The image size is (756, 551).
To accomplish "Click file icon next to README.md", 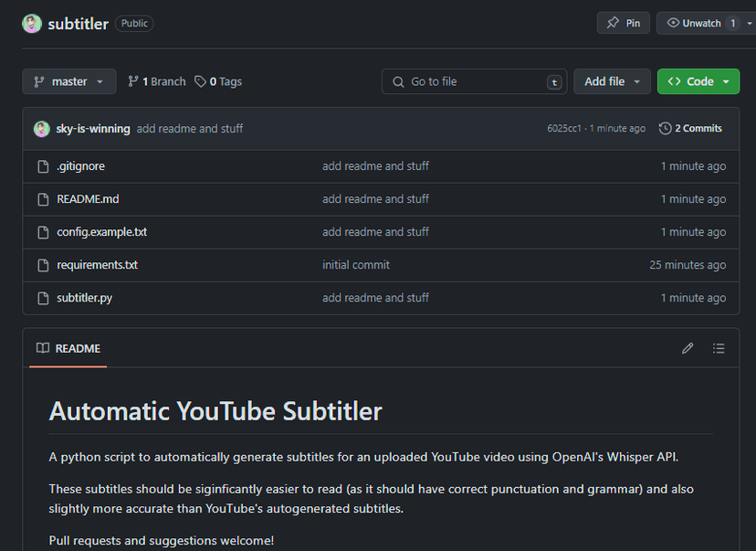I will coord(44,199).
